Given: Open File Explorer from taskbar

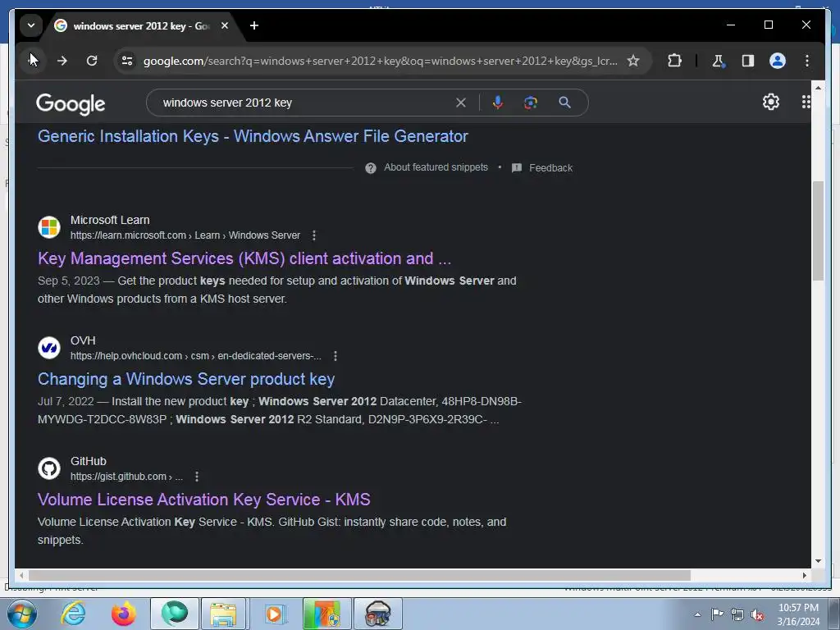Looking at the screenshot, I should click(x=223, y=614).
